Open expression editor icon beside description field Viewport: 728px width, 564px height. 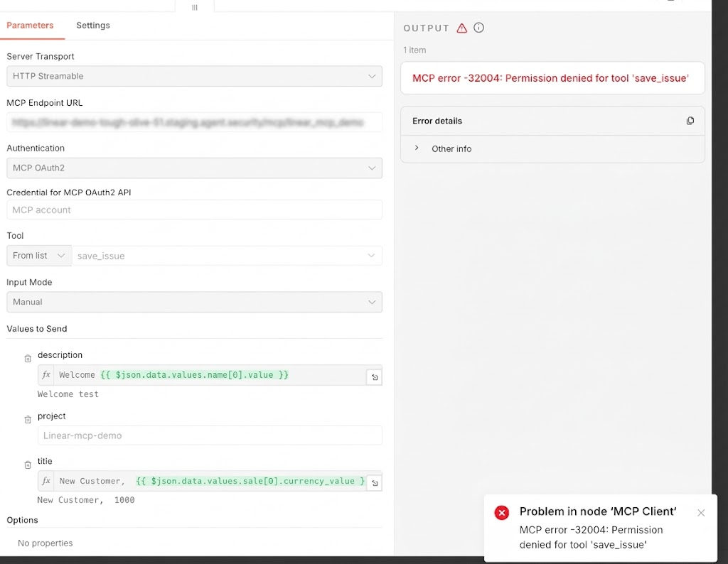pyautogui.click(x=375, y=377)
